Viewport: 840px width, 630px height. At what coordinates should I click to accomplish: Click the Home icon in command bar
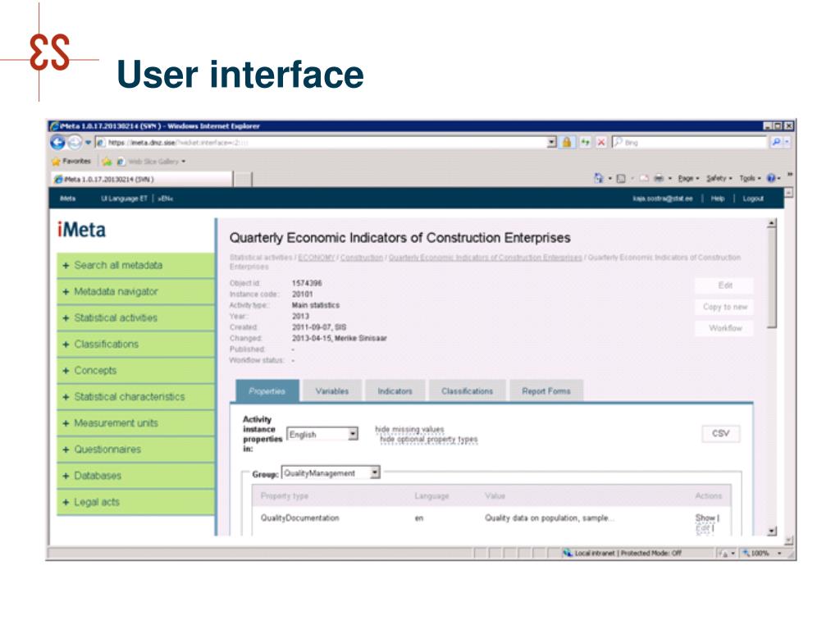coord(598,178)
